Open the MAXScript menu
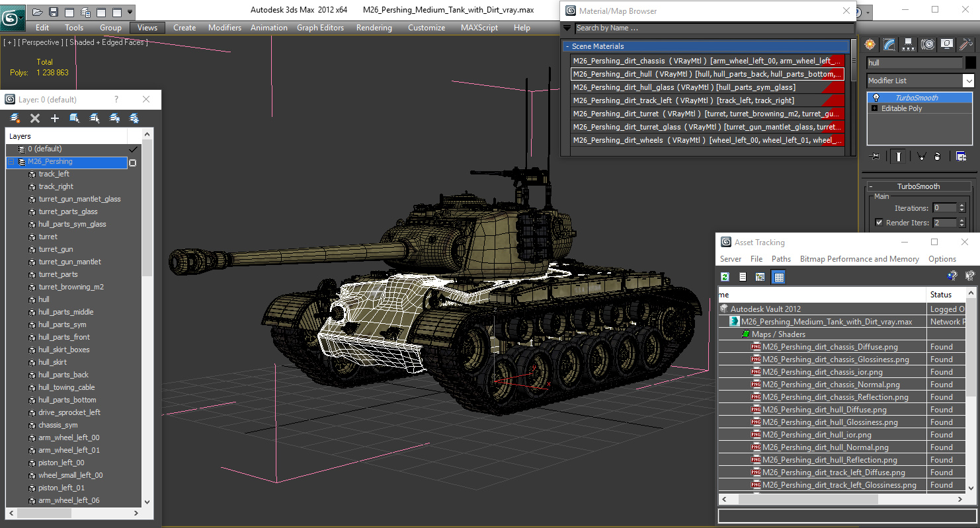Viewport: 980px width, 528px height. tap(479, 28)
